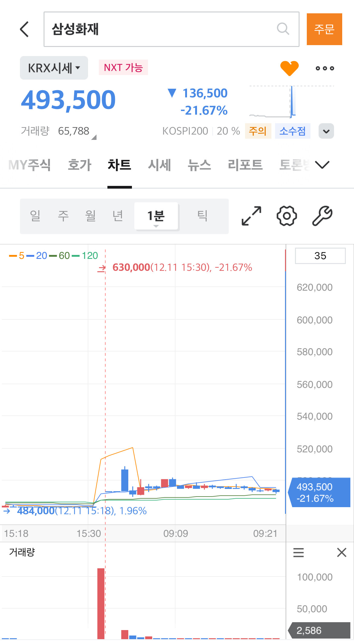Image resolution: width=354 pixels, height=644 pixels.
Task: Open the 뉴스 tab
Action: tap(199, 165)
